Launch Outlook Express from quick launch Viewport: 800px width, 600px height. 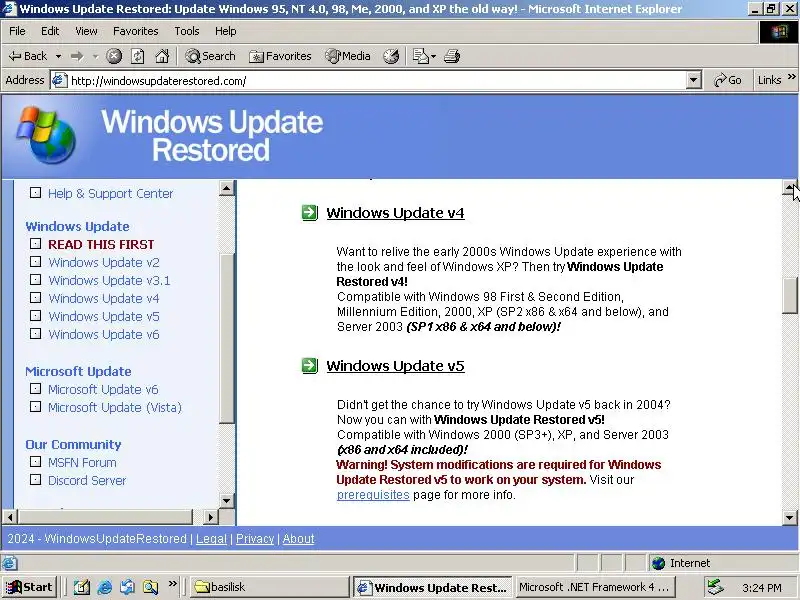click(128, 588)
